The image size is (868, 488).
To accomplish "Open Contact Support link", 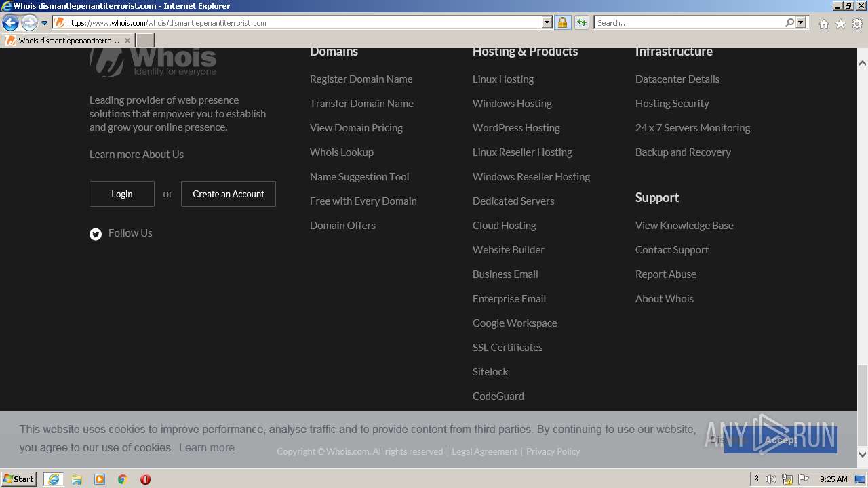I will click(672, 250).
